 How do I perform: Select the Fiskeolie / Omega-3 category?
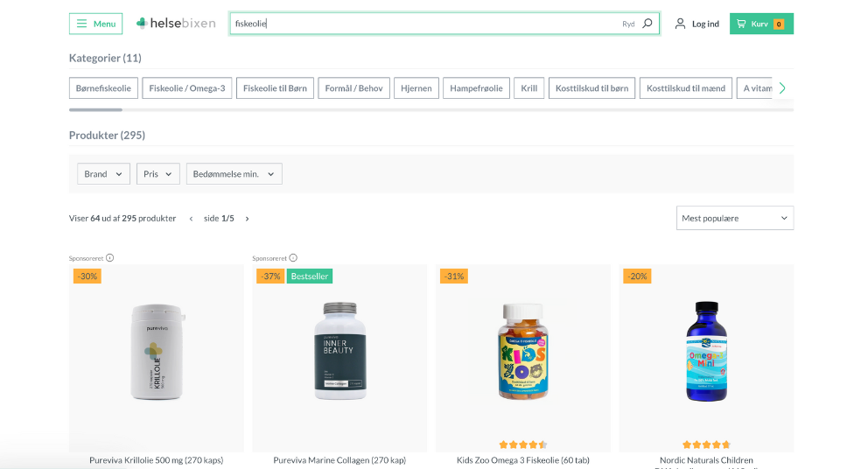point(187,88)
